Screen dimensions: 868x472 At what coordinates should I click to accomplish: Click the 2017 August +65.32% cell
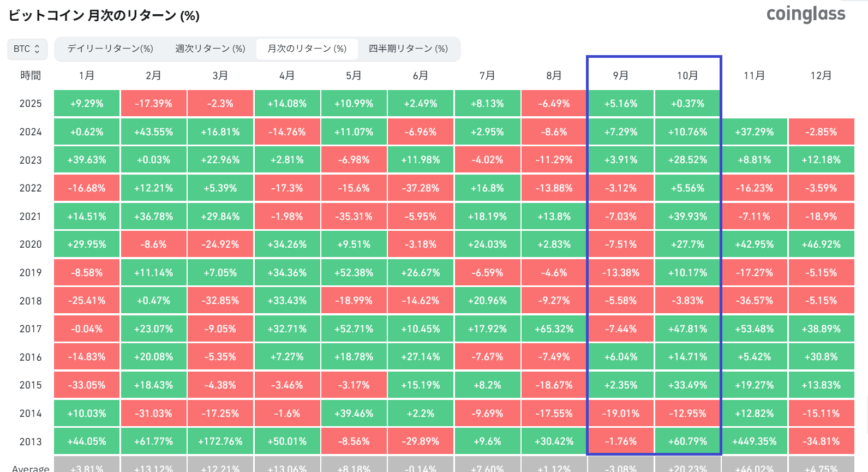coord(554,329)
